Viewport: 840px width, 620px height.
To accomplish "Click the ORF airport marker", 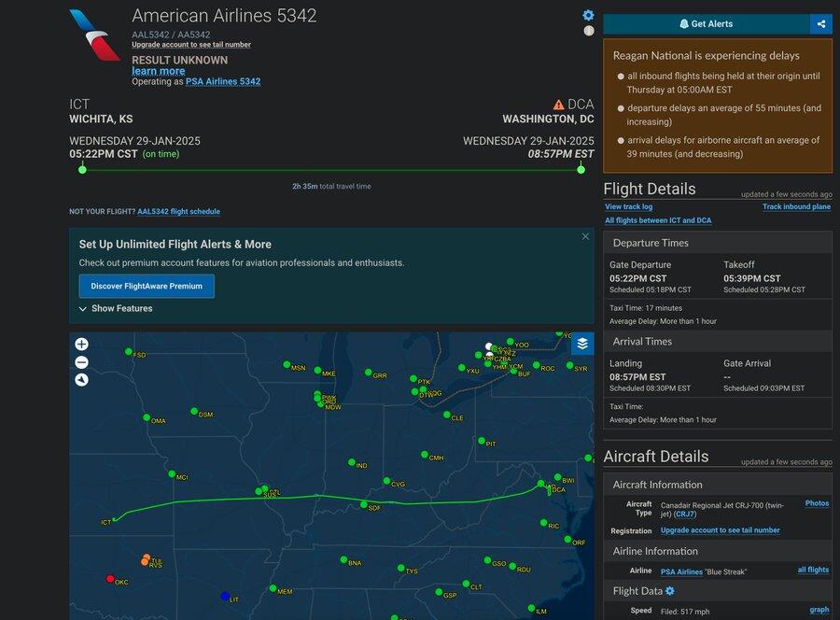I will pos(567,539).
